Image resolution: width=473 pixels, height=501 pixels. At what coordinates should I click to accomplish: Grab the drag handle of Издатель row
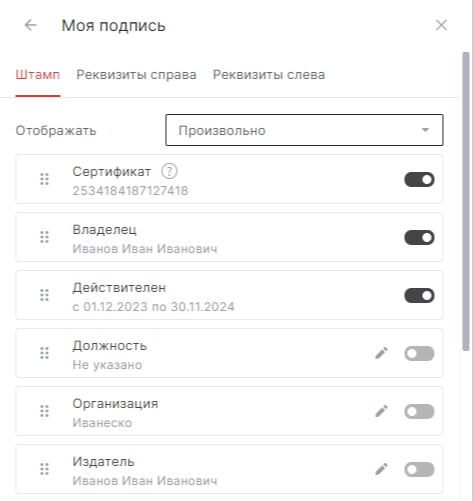coord(44,469)
